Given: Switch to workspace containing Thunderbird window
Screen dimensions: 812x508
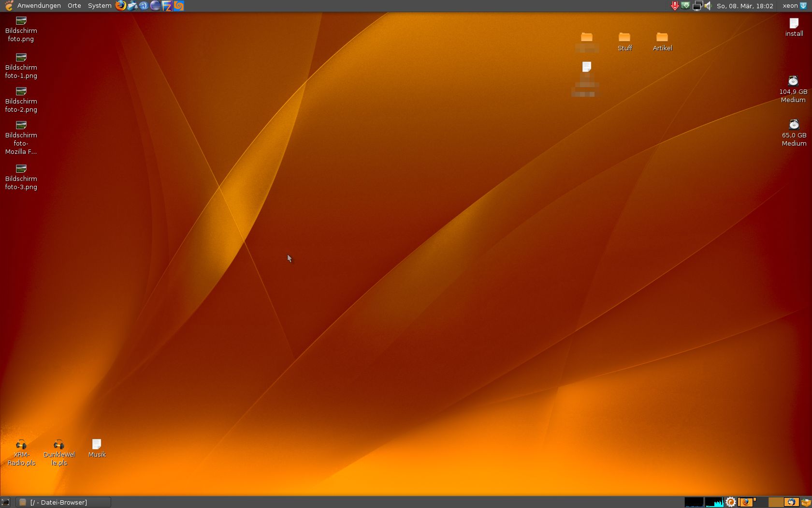Looking at the screenshot, I should (791, 502).
